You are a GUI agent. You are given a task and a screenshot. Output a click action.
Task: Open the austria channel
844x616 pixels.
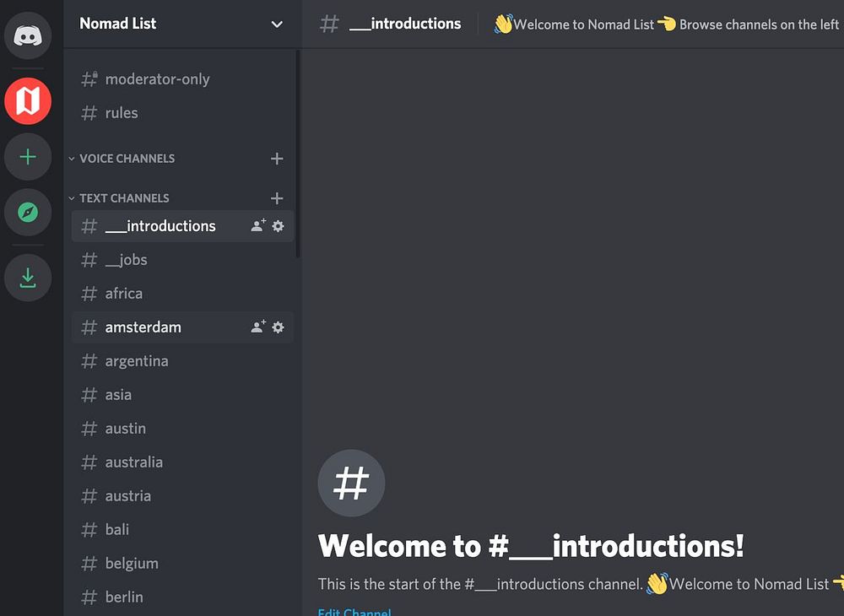pyautogui.click(x=182, y=496)
